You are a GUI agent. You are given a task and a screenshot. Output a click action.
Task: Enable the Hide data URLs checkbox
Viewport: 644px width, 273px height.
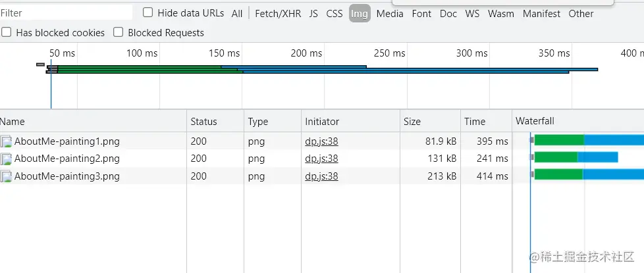[x=148, y=12]
